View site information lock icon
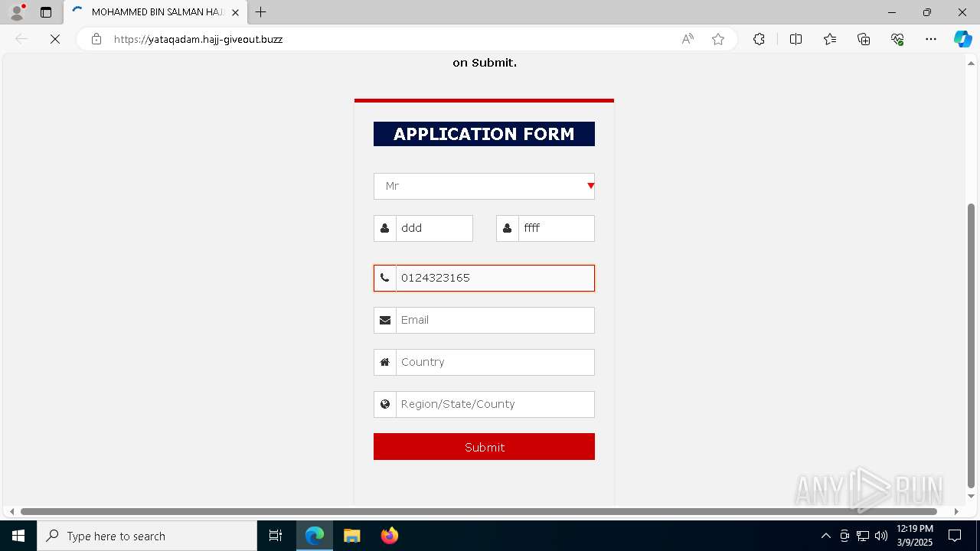980x551 pixels. pos(96,39)
